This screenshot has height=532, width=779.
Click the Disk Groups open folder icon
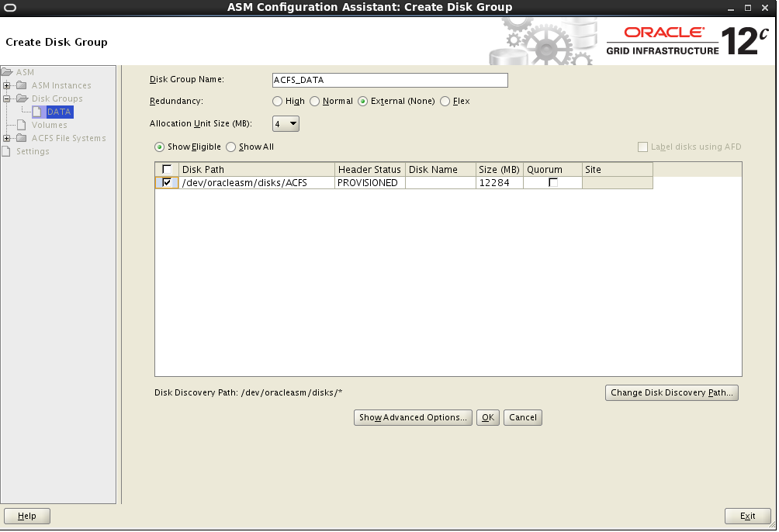click(23, 98)
